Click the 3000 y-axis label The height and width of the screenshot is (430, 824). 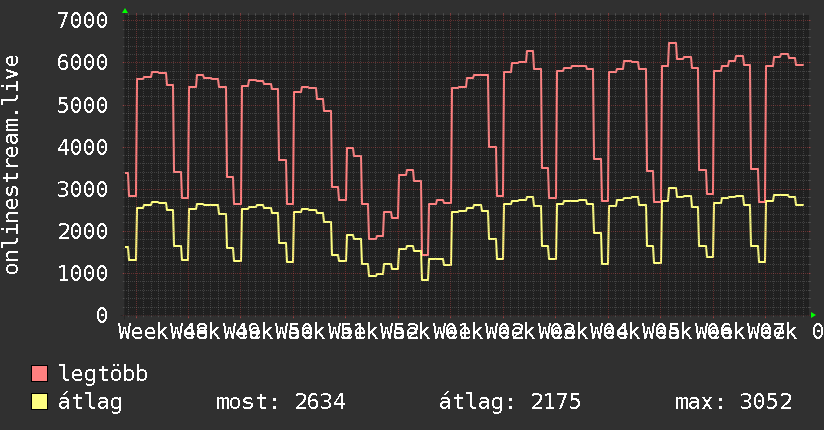pyautogui.click(x=83, y=189)
